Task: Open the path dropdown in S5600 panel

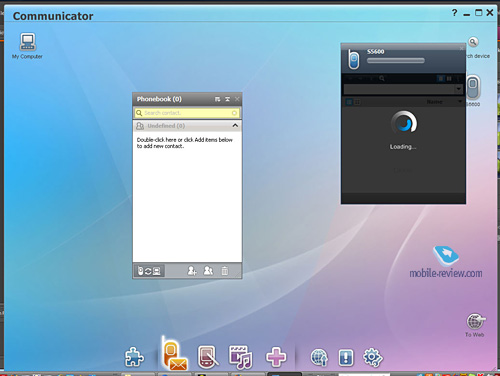Action: coord(459,89)
